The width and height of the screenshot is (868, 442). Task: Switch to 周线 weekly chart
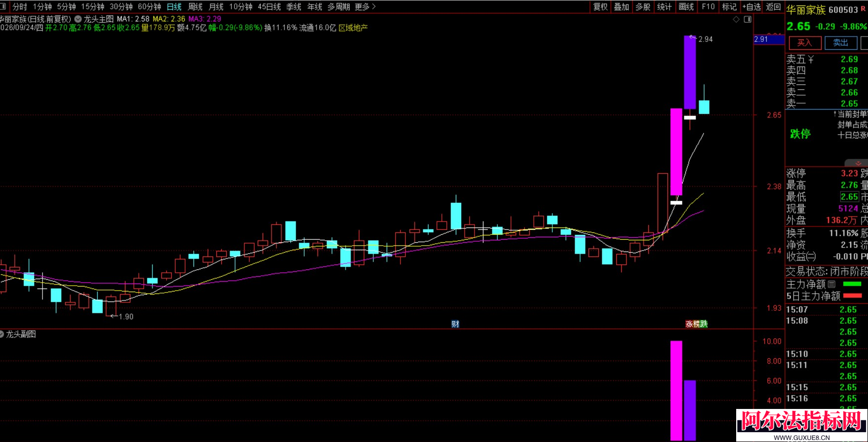(196, 7)
